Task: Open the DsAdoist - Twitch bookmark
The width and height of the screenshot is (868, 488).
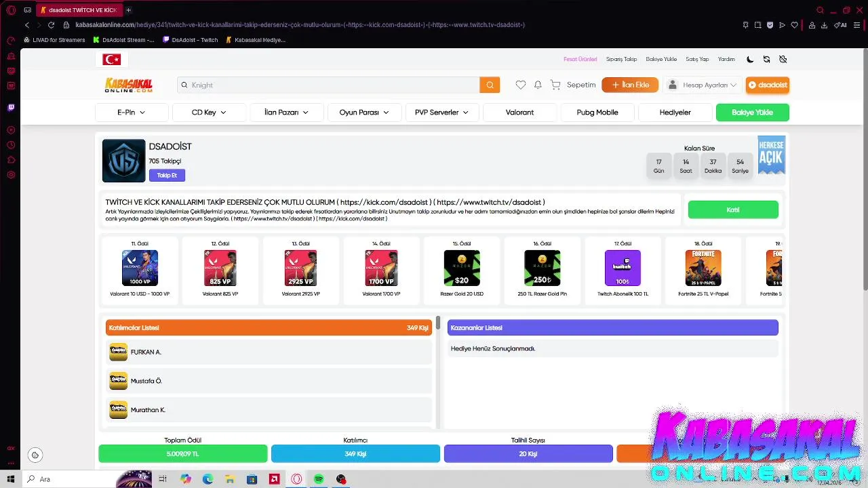Action: 191,40
